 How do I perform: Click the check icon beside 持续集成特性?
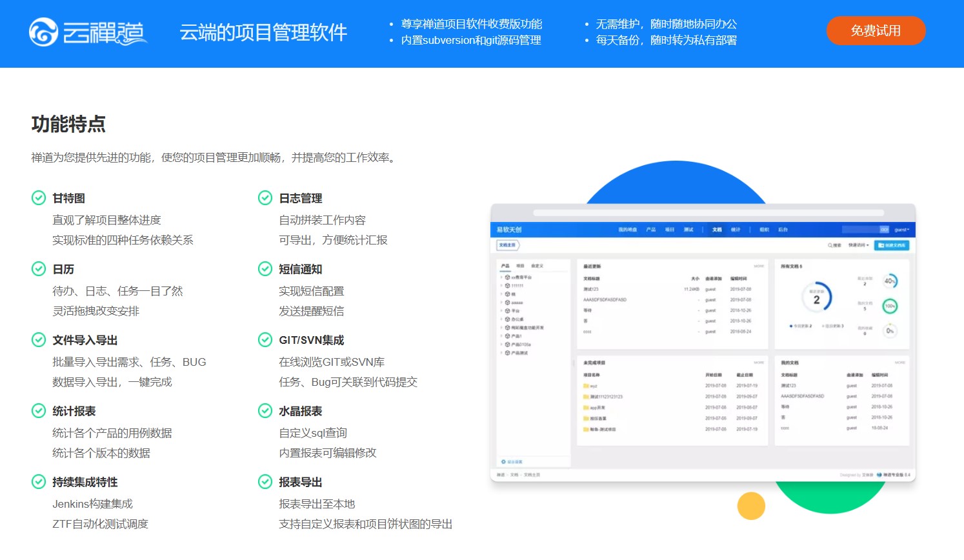[39, 482]
